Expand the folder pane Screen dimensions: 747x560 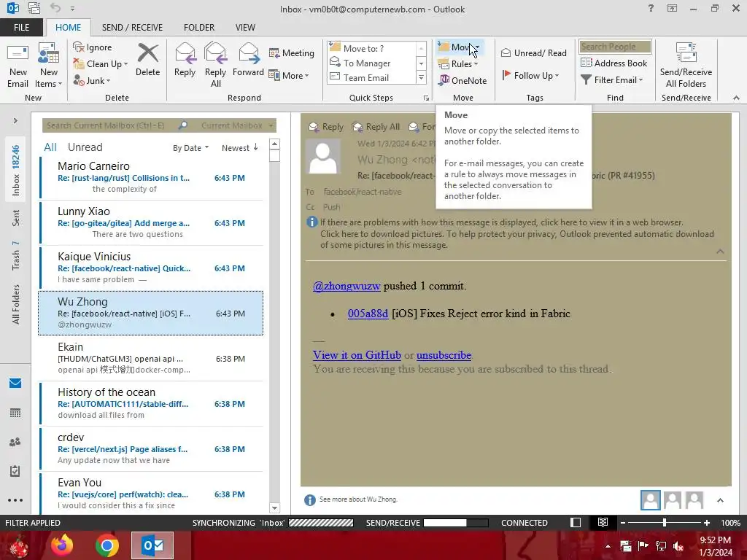pos(15,121)
